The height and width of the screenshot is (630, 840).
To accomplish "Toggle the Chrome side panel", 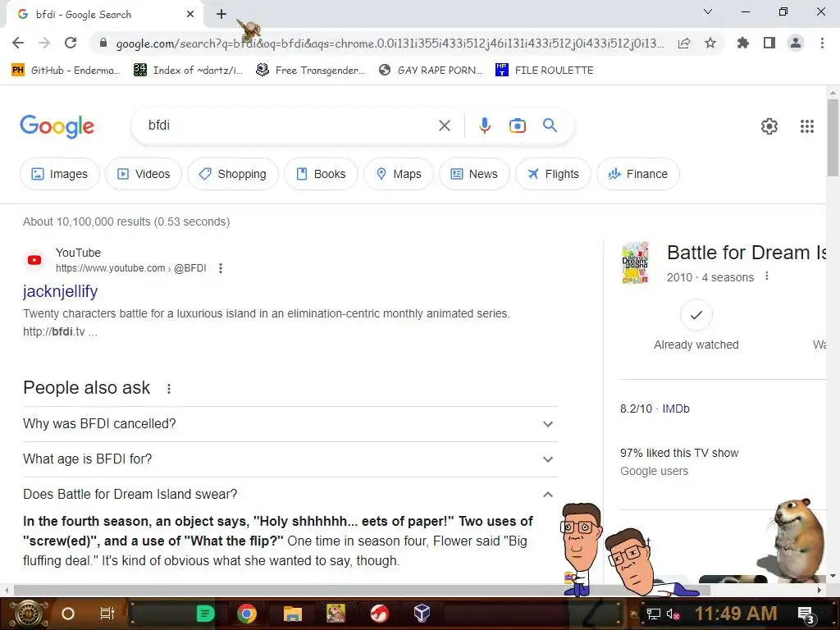I will coord(769,43).
